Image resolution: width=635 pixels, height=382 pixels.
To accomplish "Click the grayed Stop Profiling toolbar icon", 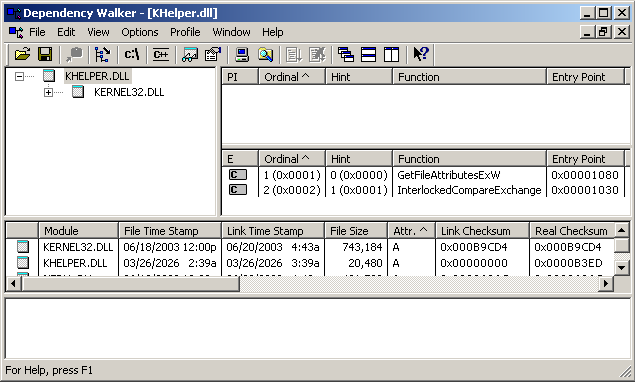I will click(x=317, y=54).
